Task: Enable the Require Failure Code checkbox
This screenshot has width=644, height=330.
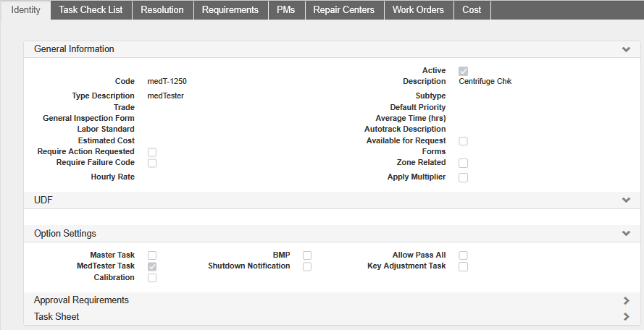Action: (x=152, y=164)
